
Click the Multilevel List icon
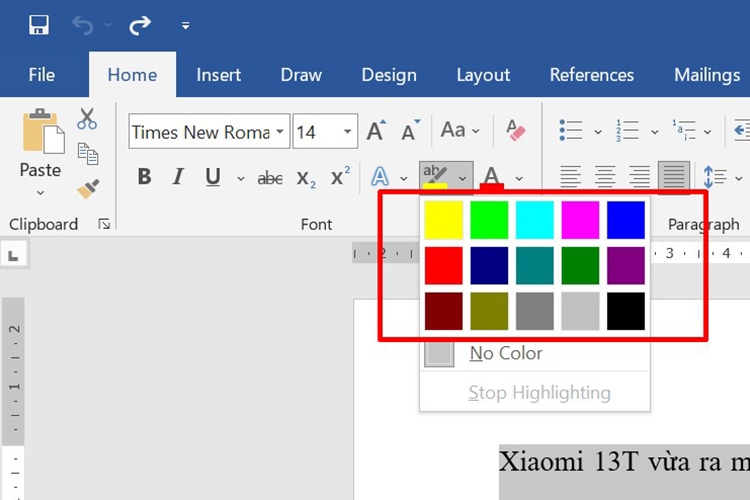coord(684,130)
